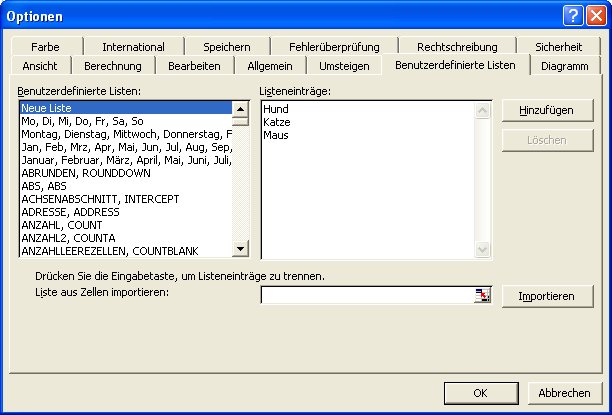612x415 pixels.
Task: Select the Montag, Dienstag weekday list
Action: pyautogui.click(x=125, y=133)
